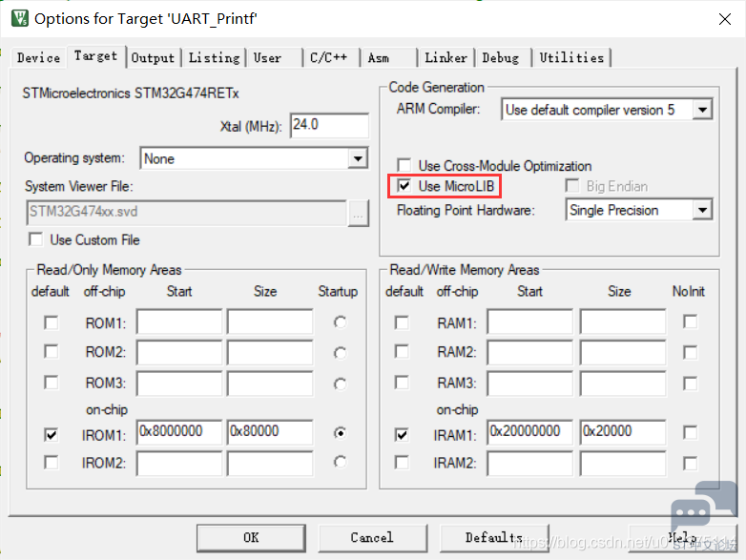Check the RAM2 default checkbox

(x=402, y=352)
